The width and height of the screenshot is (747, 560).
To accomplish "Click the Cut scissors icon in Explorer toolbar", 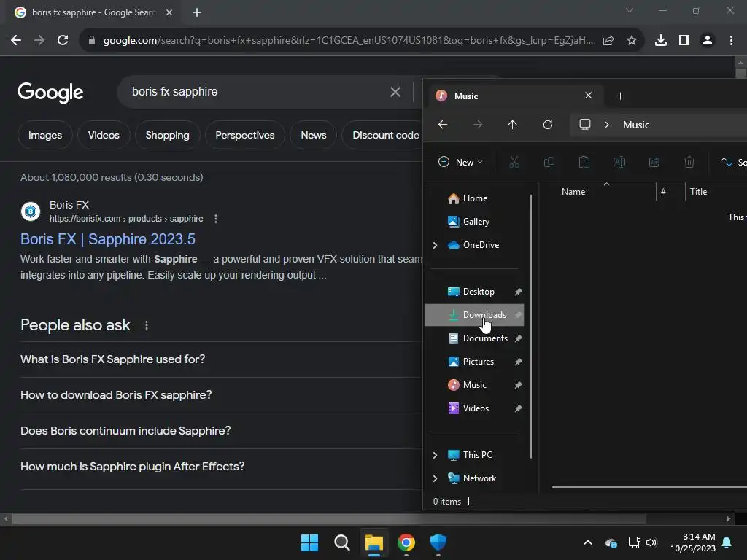I will [x=514, y=163].
